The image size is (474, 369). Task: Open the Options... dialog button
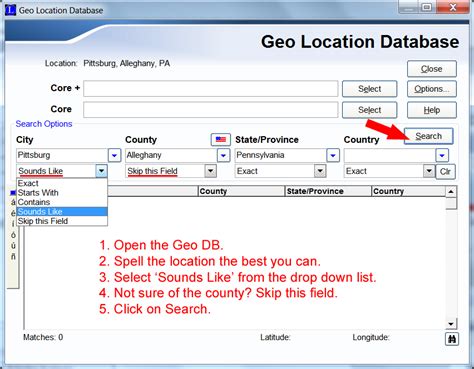click(432, 89)
